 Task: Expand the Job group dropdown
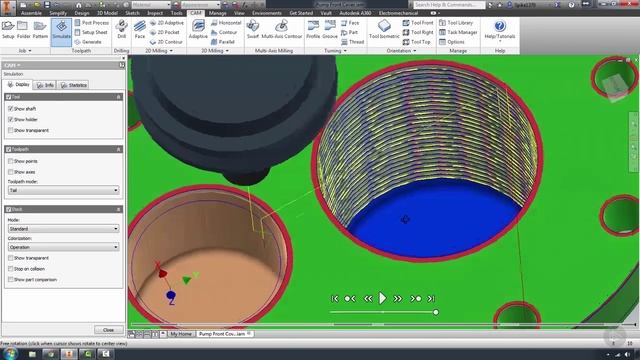tap(25, 51)
